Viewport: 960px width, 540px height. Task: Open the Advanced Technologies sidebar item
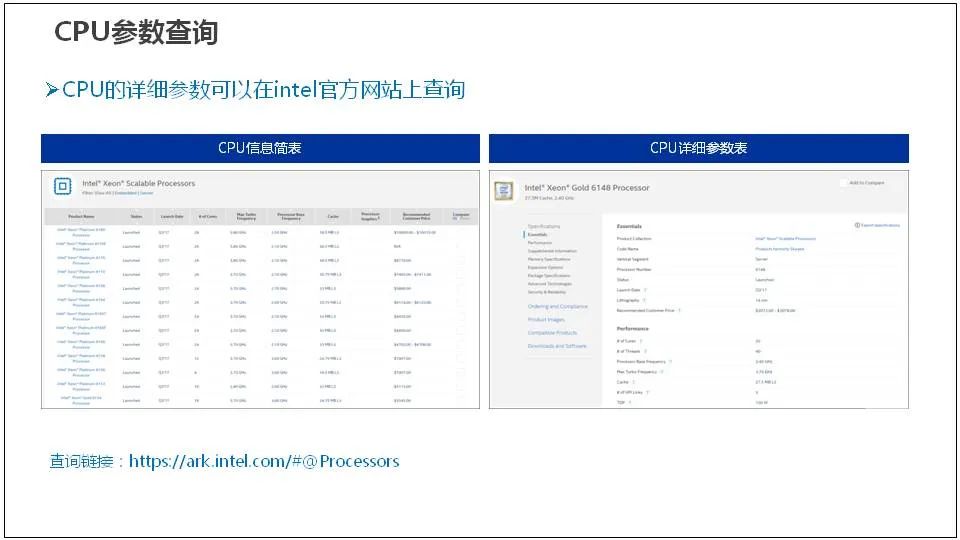click(x=550, y=283)
